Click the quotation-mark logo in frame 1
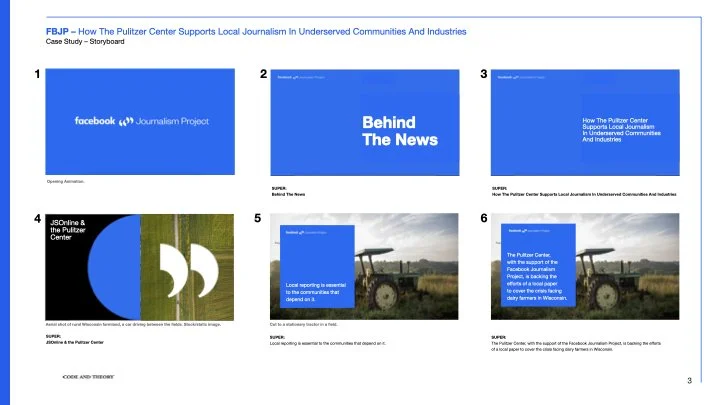This screenshot has width=720, height=405. 126,121
